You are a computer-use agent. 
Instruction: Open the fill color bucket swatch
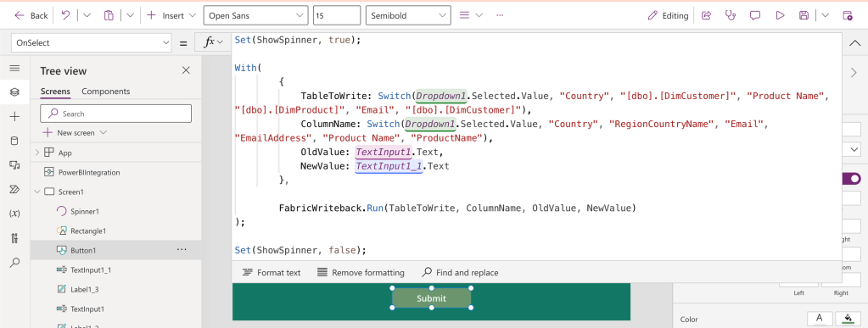pos(848,319)
